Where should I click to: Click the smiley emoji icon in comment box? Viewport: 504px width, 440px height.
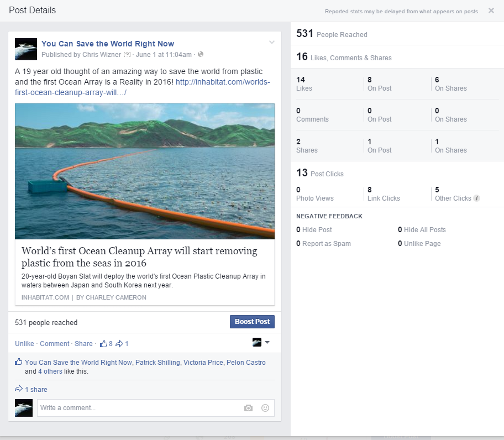pos(265,408)
